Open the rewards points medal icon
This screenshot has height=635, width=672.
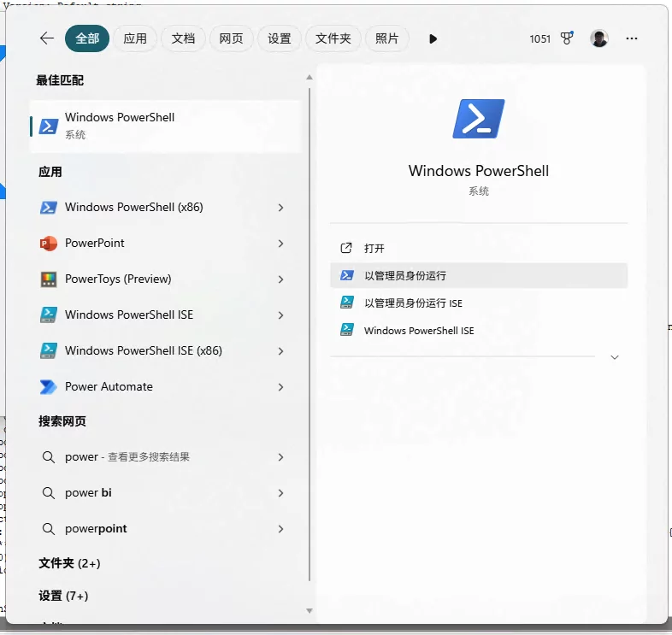pos(566,38)
